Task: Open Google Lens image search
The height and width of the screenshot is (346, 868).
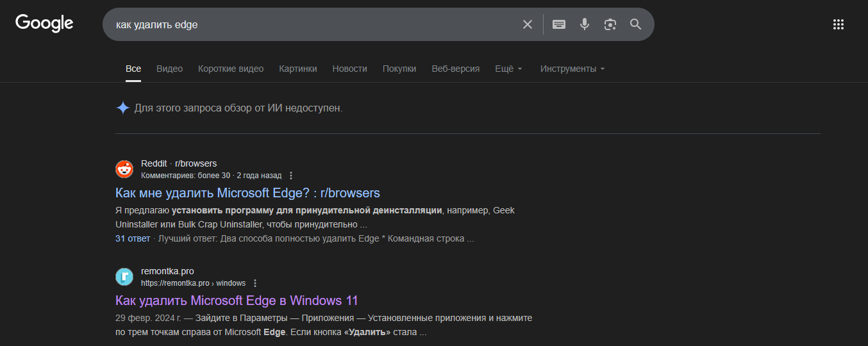Action: click(610, 24)
